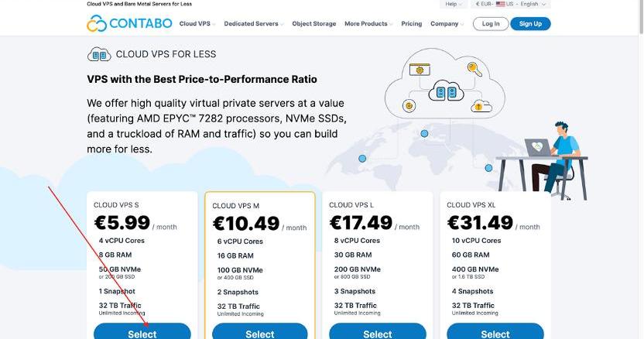This screenshot has height=339, width=644.
Task: Click the gear window icon in cloud illustration
Action: [420, 70]
